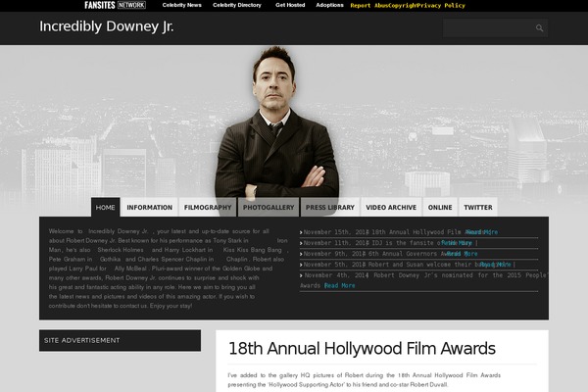Click the November 9th news arrow bullet

(x=301, y=255)
